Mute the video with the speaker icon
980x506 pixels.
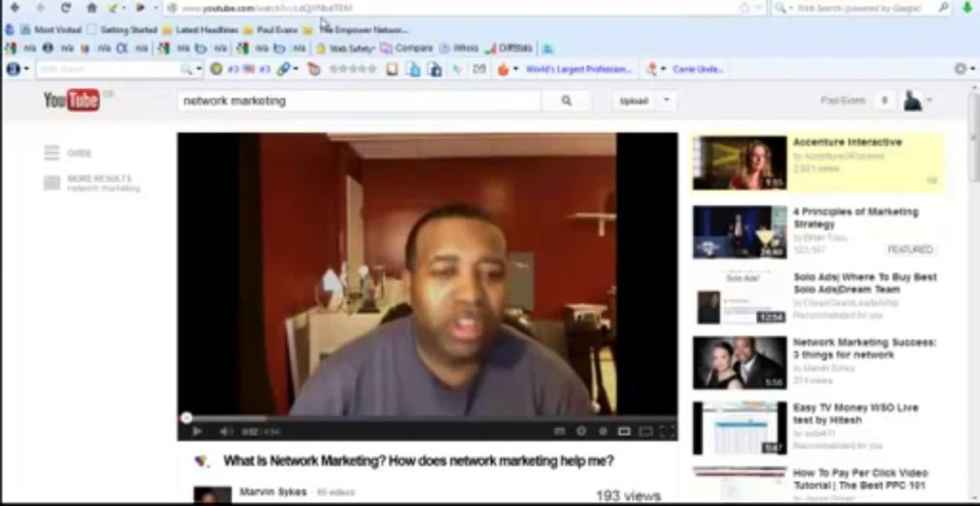226,431
